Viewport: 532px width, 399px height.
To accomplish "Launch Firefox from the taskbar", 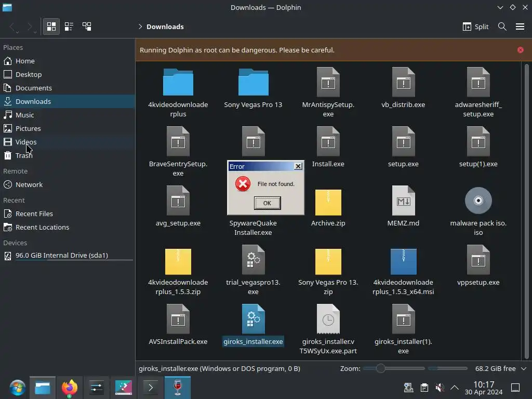I will (70, 388).
